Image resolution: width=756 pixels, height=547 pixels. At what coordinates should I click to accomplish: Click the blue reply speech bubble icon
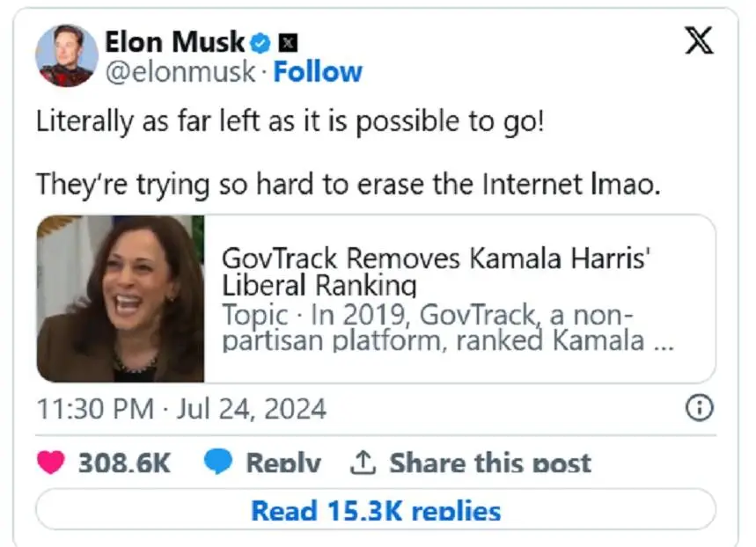coord(218,462)
